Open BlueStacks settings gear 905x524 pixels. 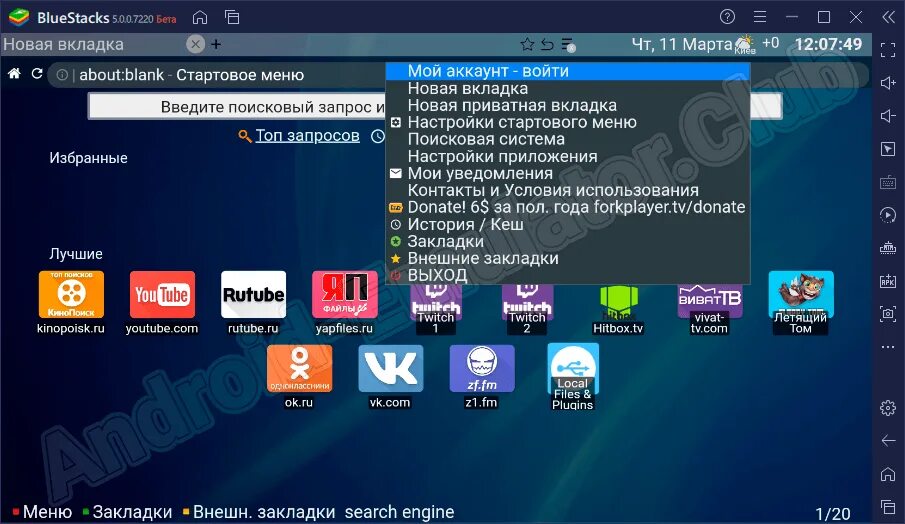coord(888,408)
